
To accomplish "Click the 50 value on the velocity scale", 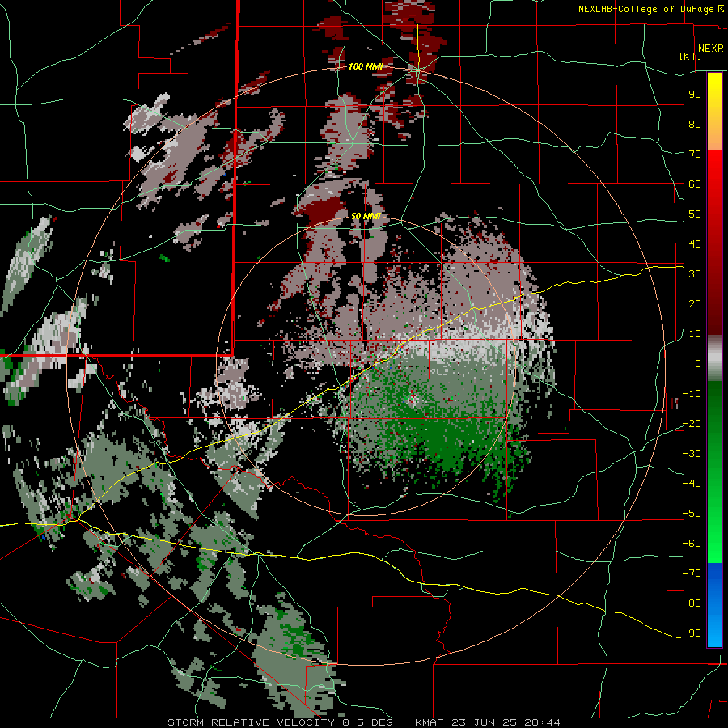I will coord(695,214).
